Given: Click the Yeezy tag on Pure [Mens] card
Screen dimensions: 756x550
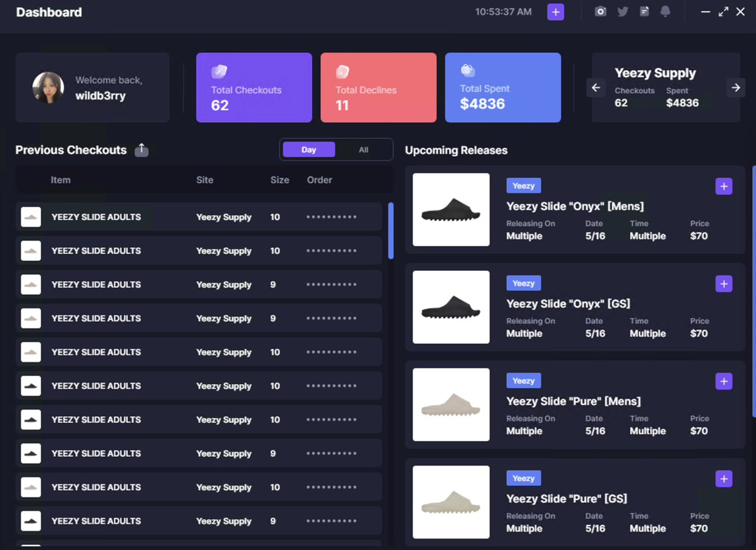Looking at the screenshot, I should (523, 381).
